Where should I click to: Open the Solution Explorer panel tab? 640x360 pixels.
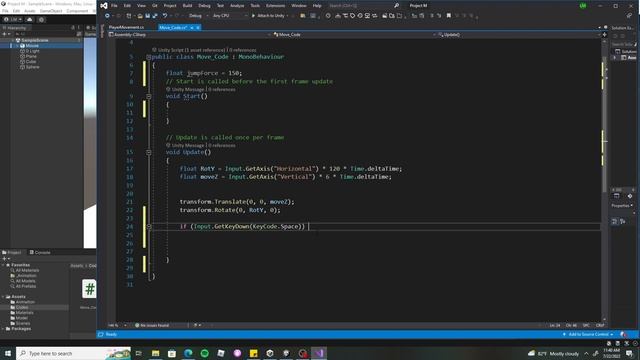click(623, 28)
